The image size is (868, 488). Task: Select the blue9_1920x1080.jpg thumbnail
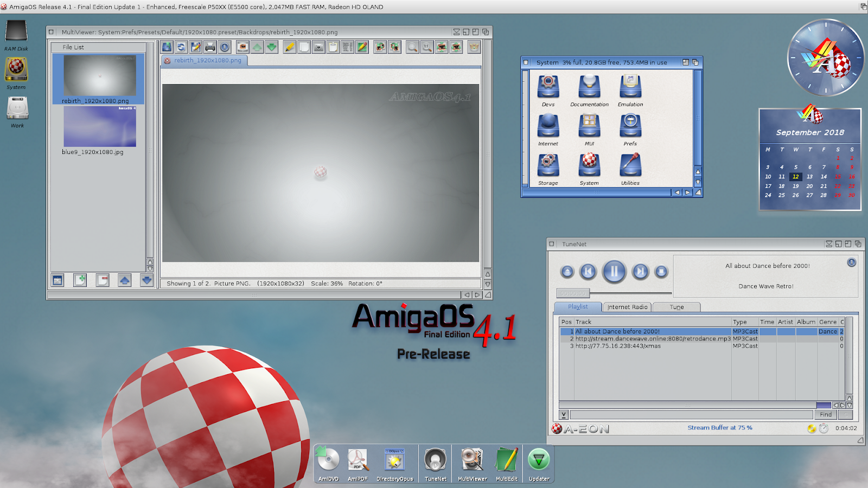[x=100, y=126]
